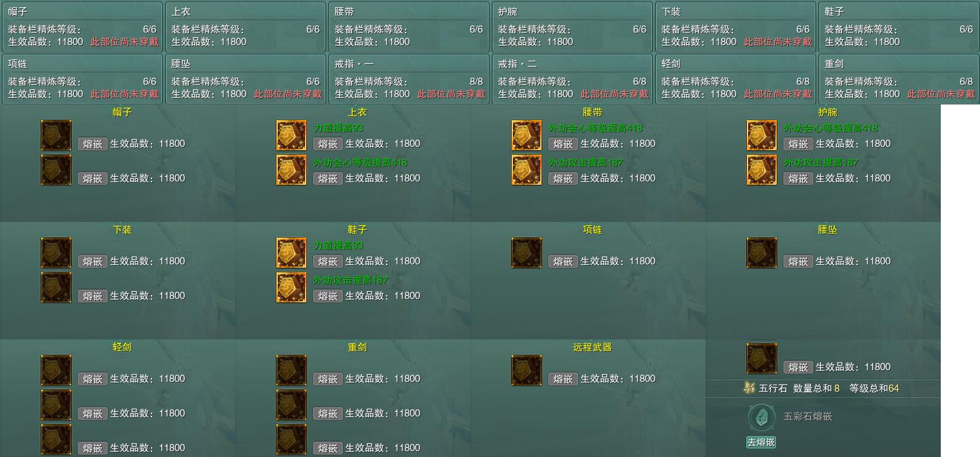
Task: Click first 熔嵌 button under 上衣
Action: pos(327,144)
